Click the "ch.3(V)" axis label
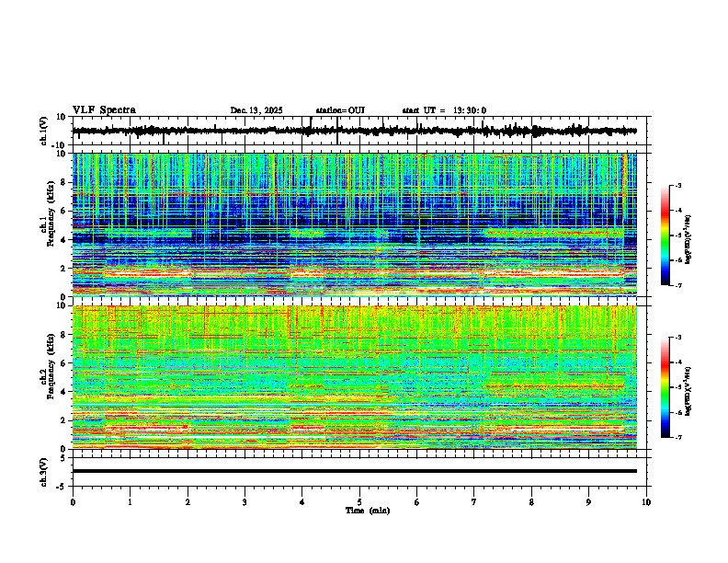 point(44,472)
